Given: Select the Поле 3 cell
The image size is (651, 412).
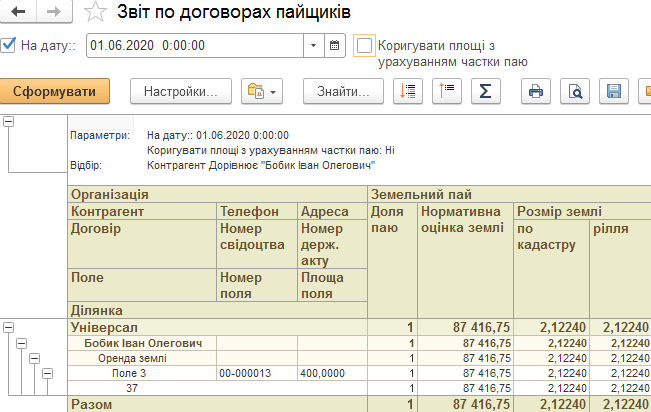Looking at the screenshot, I should [x=142, y=373].
